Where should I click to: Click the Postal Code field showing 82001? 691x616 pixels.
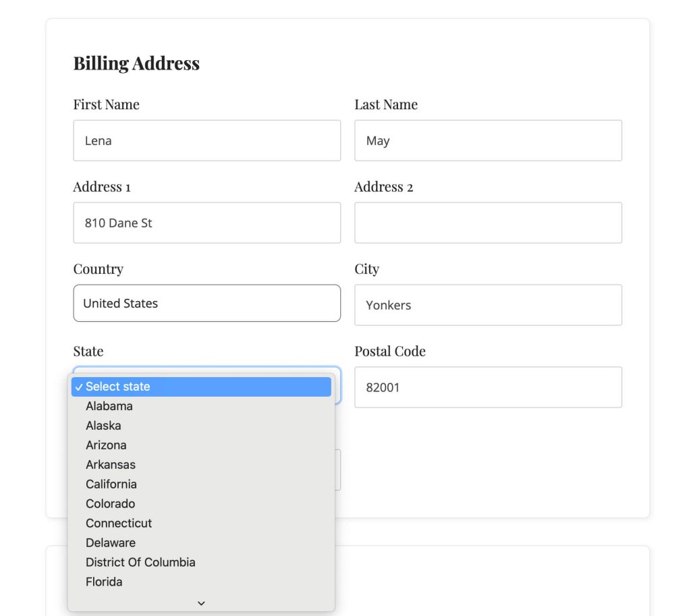(488, 387)
